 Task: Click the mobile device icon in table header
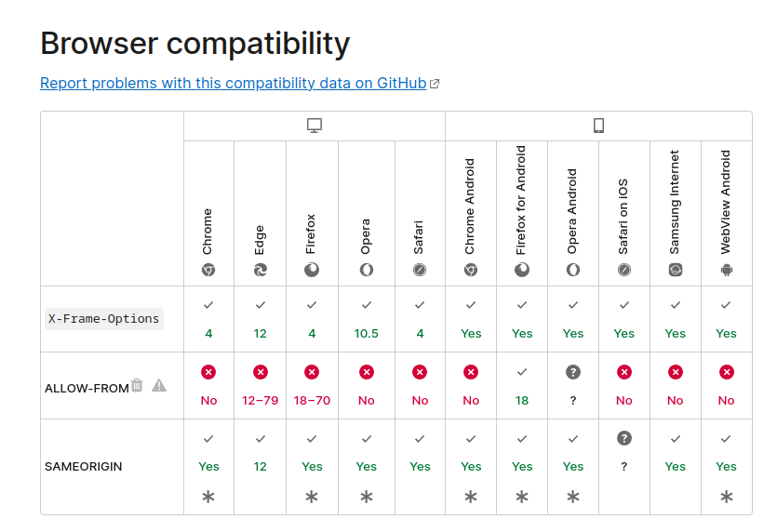(x=599, y=126)
